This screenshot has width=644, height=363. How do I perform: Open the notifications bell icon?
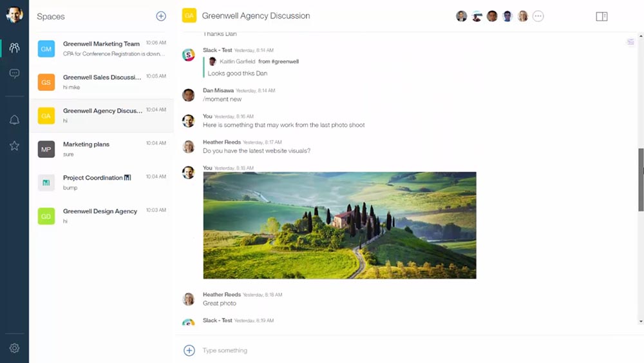[14, 120]
